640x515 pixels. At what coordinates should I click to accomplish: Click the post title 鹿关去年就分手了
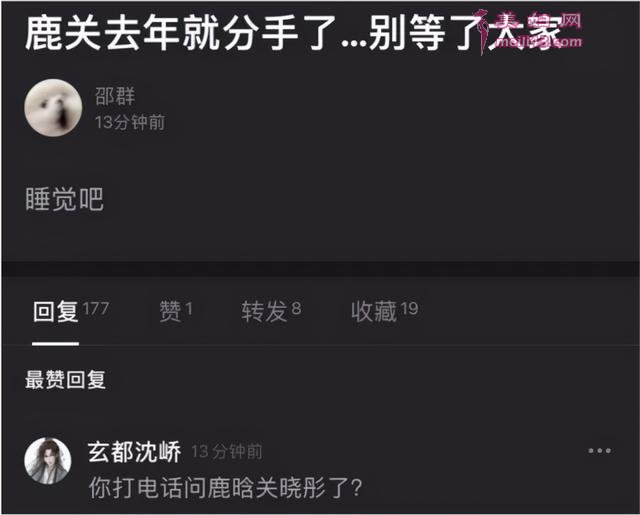180,32
